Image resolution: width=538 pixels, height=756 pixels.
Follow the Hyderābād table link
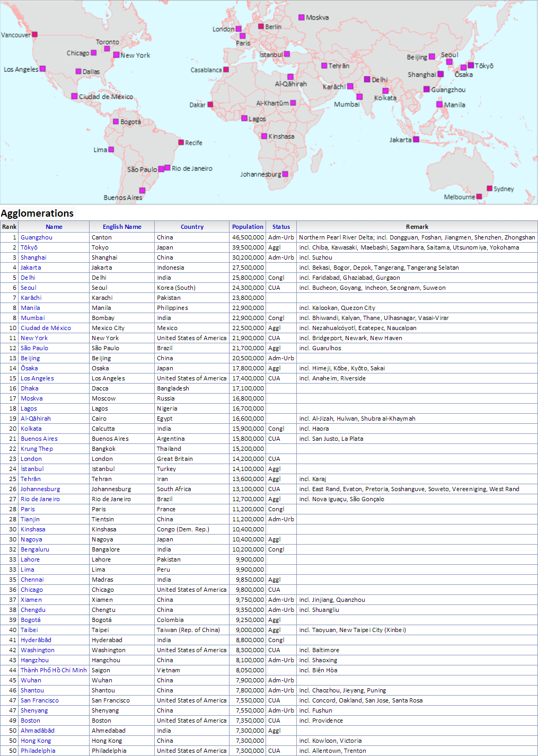click(x=36, y=640)
